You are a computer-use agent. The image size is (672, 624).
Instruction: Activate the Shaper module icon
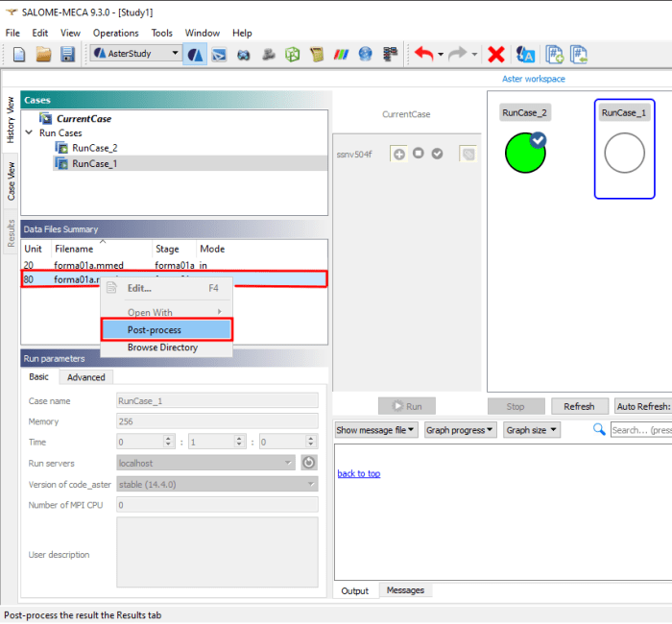219,55
